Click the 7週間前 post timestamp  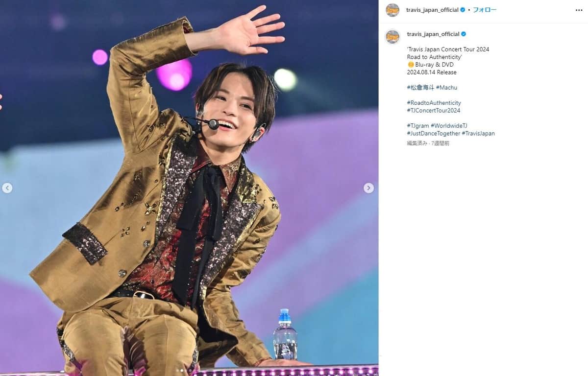(x=440, y=143)
